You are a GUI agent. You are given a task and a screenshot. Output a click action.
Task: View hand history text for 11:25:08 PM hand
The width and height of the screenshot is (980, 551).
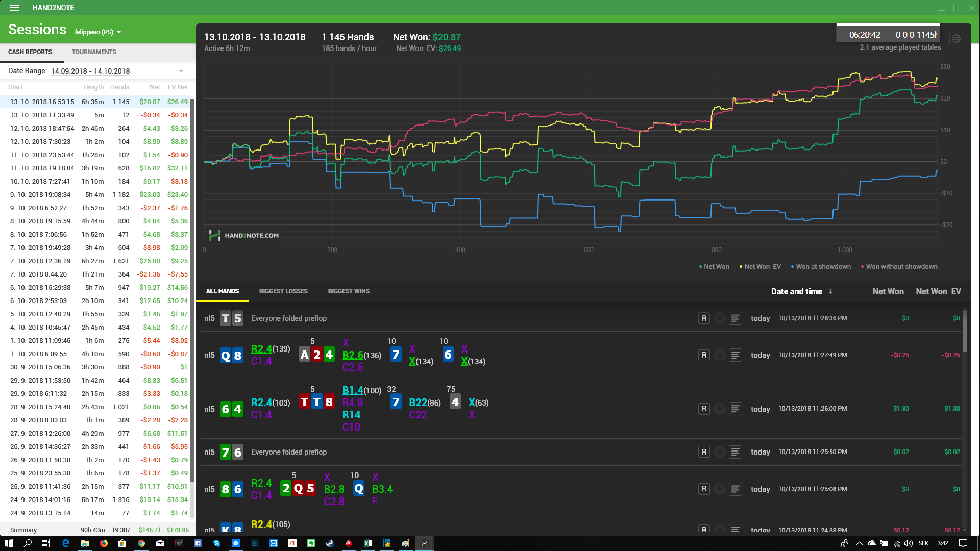coord(736,489)
